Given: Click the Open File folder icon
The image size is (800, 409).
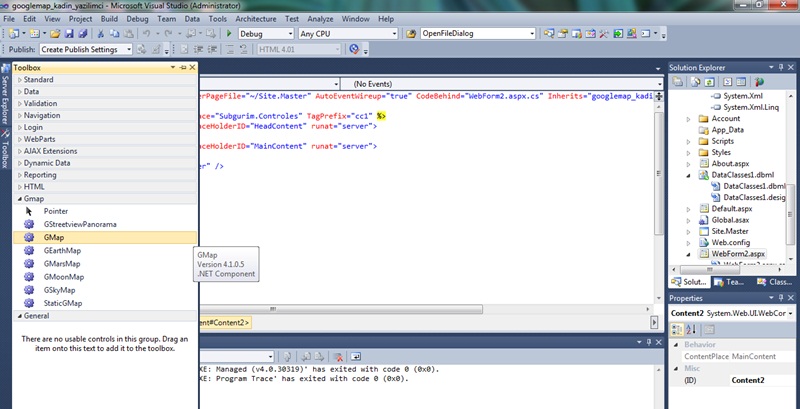Looking at the screenshot, I should 55,34.
